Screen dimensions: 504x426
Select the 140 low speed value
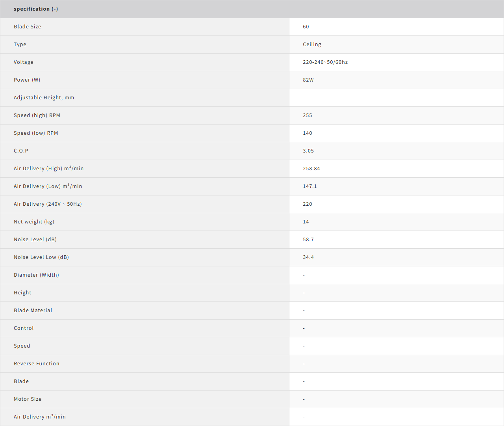pos(307,133)
